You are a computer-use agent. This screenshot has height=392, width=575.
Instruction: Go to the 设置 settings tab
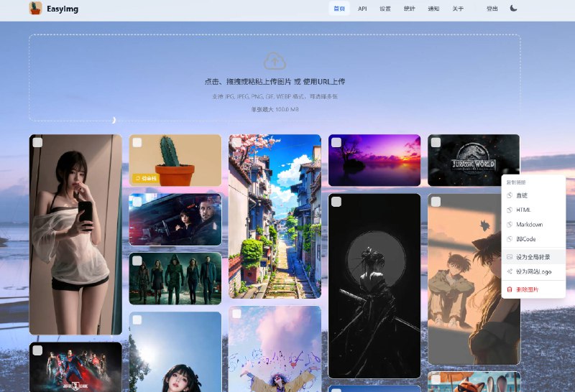(385, 9)
